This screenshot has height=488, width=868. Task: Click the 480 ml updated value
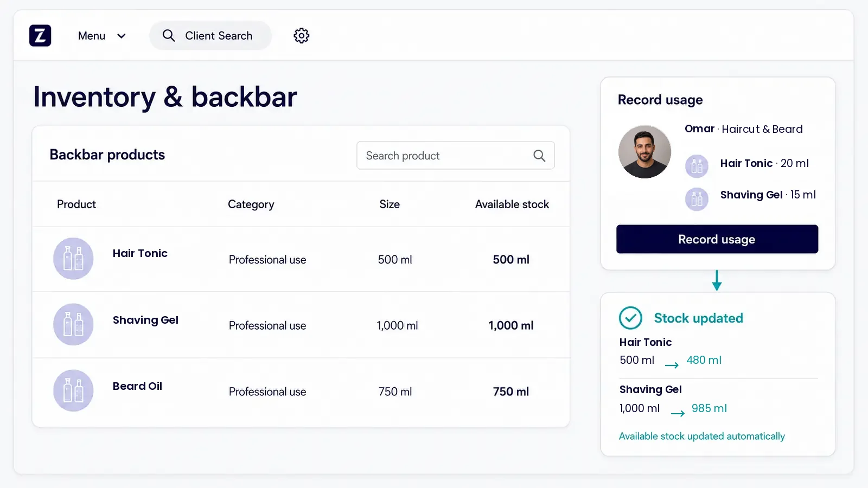coord(704,360)
